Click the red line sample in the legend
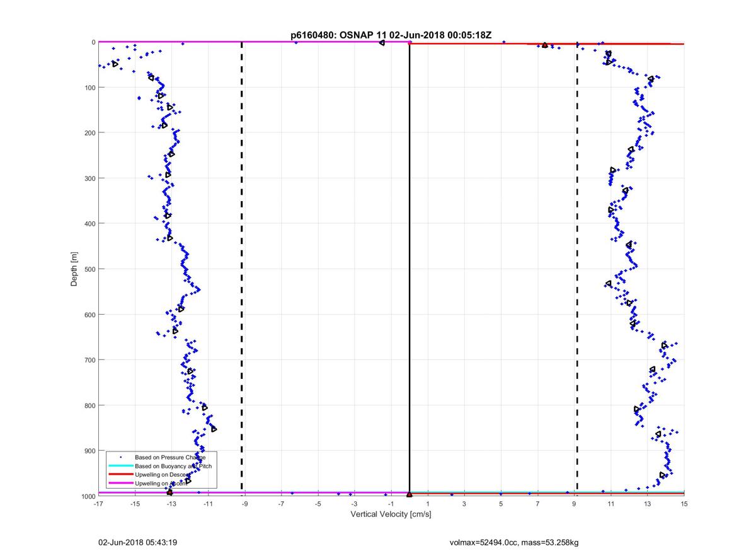The width and height of the screenshot is (756, 558). click(120, 474)
